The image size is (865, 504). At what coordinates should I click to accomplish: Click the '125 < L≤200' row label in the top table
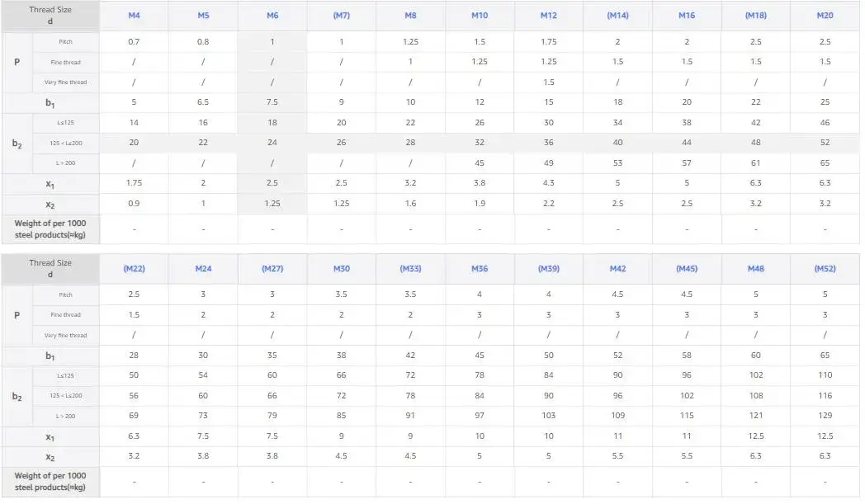coord(65,143)
